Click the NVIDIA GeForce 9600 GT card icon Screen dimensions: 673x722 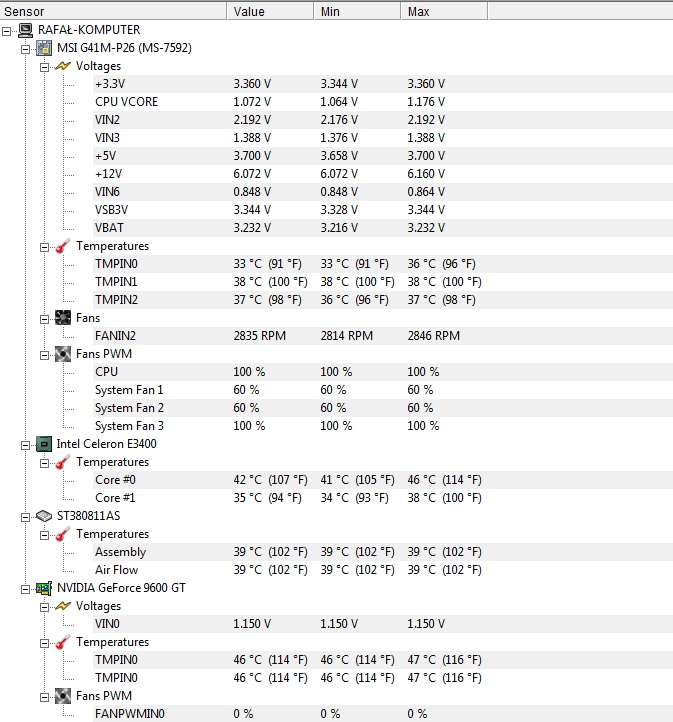[x=44, y=588]
